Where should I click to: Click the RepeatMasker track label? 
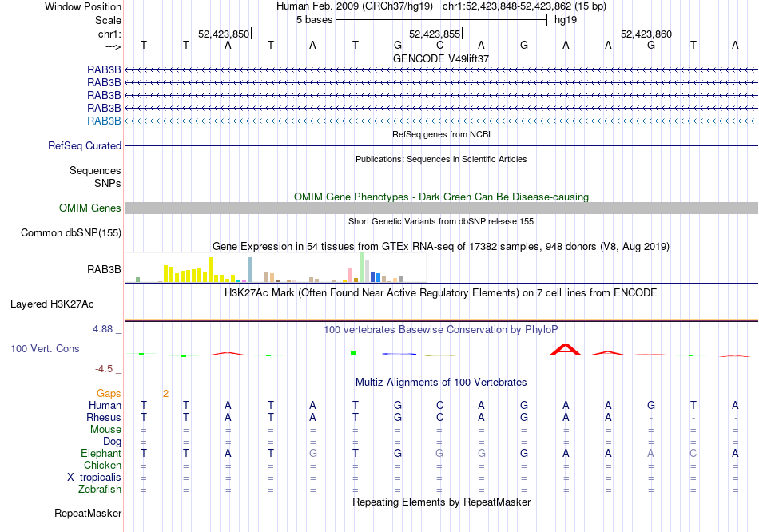88,513
